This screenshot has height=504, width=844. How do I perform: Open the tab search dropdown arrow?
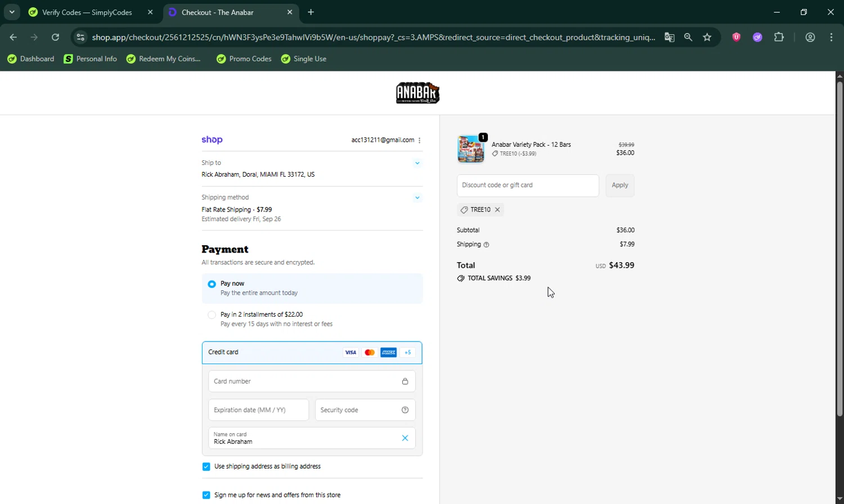click(12, 12)
